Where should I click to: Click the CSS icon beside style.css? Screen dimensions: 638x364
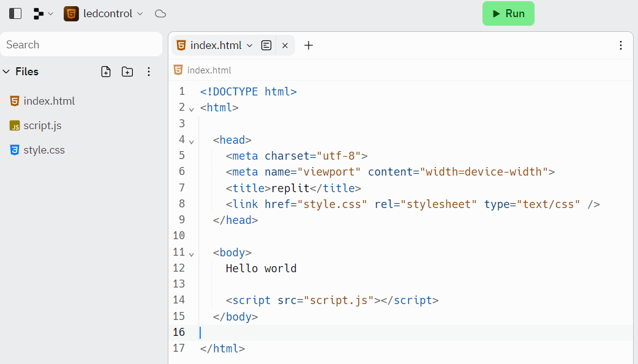click(x=15, y=150)
